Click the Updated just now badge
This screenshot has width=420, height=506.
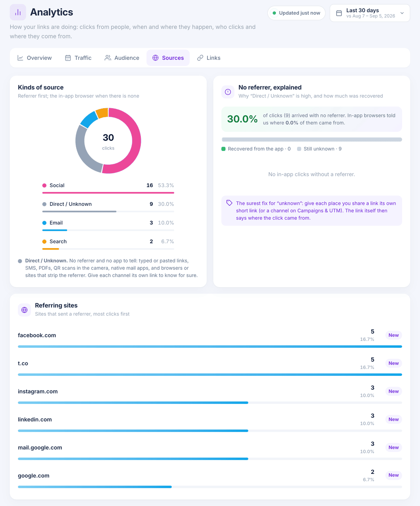coord(296,13)
